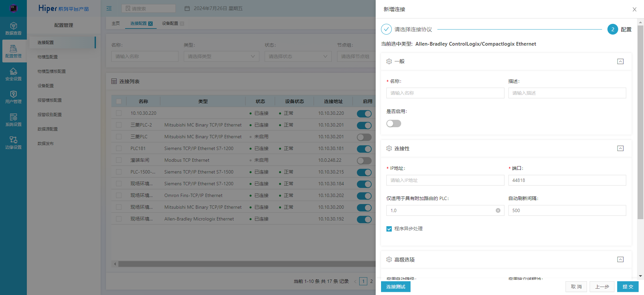Click the app logo in top-left corner
The width and height of the screenshot is (644, 295).
click(13, 8)
